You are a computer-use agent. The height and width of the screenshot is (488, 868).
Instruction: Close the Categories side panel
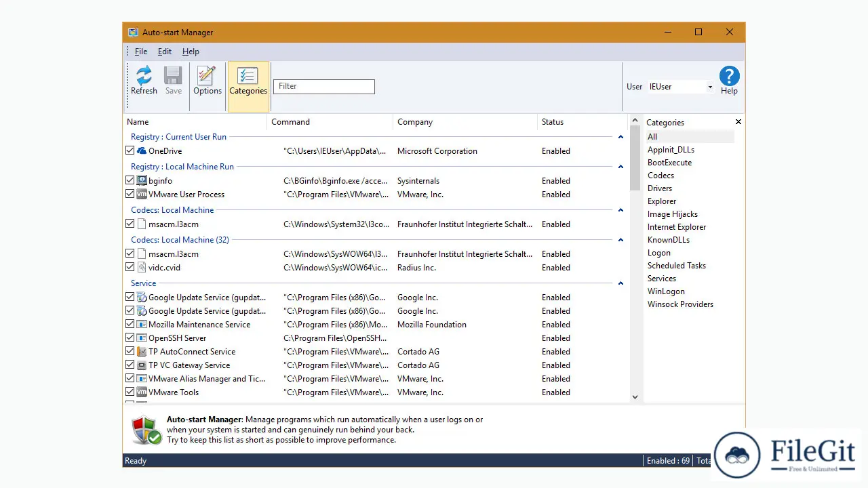(x=738, y=122)
